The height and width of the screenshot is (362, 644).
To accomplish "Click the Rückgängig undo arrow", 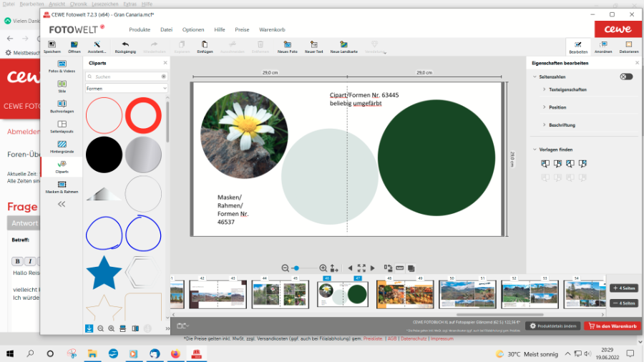I will click(x=125, y=47).
